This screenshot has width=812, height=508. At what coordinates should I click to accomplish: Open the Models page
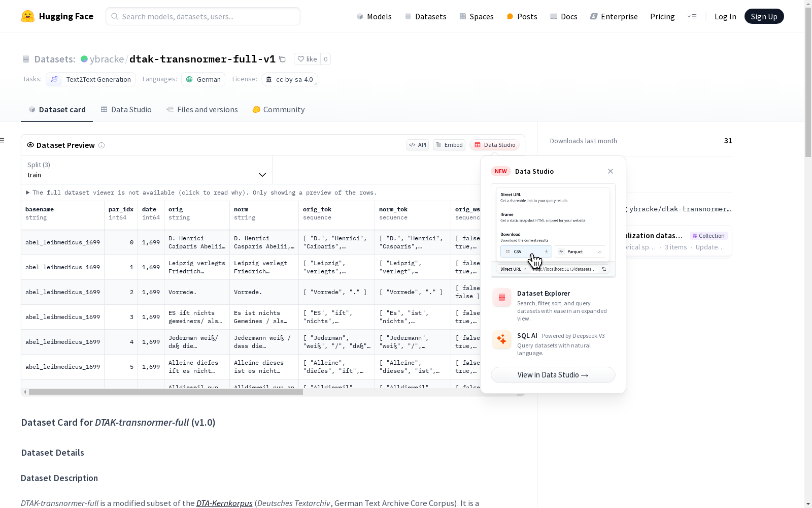(374, 16)
